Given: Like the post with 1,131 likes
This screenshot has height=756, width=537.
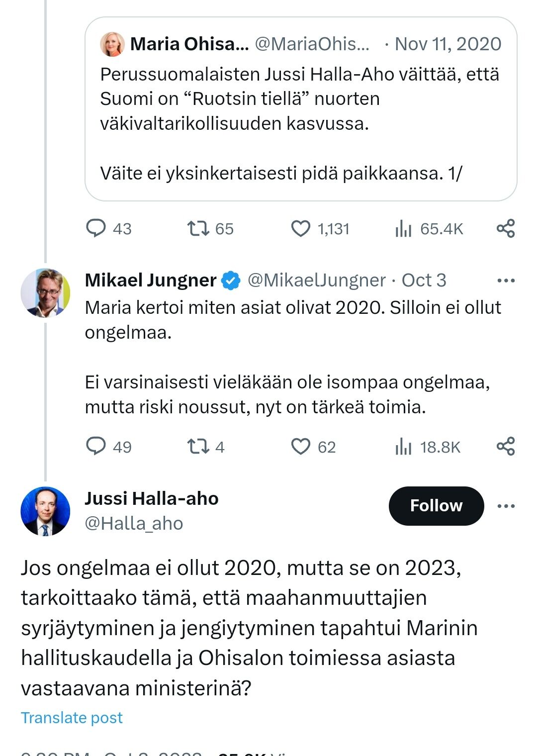Looking at the screenshot, I should (x=300, y=228).
